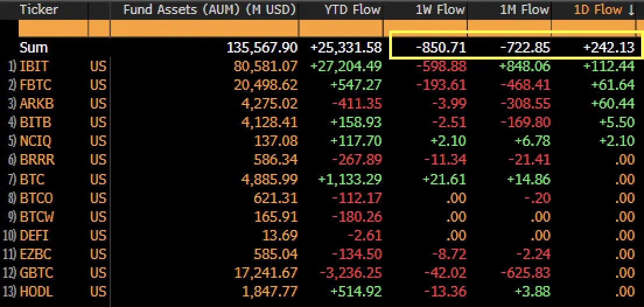Image resolution: width=644 pixels, height=307 pixels.
Task: Click the sort arrow on 1D Flow
Action: point(632,10)
